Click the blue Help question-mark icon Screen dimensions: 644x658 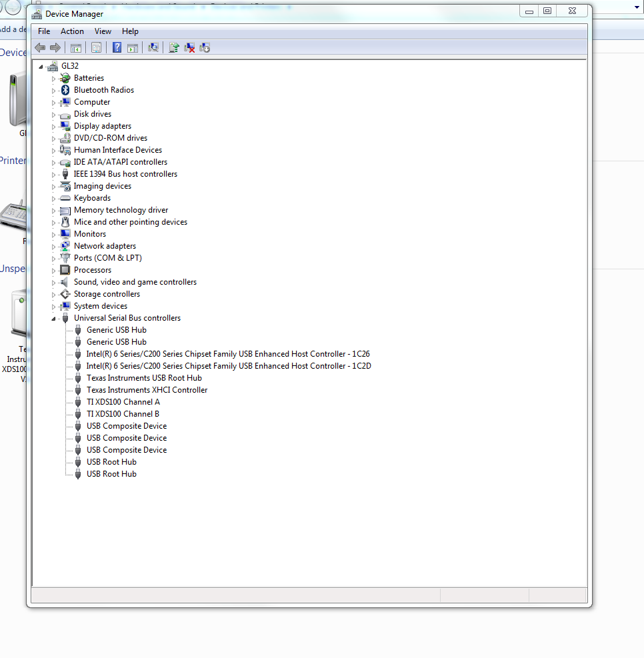click(x=117, y=48)
